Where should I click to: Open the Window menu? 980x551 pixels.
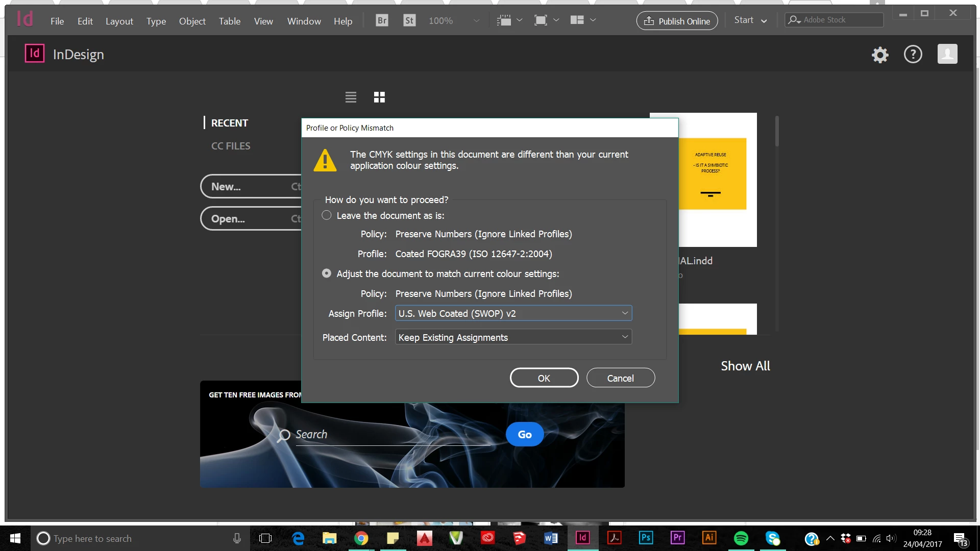[x=304, y=21]
